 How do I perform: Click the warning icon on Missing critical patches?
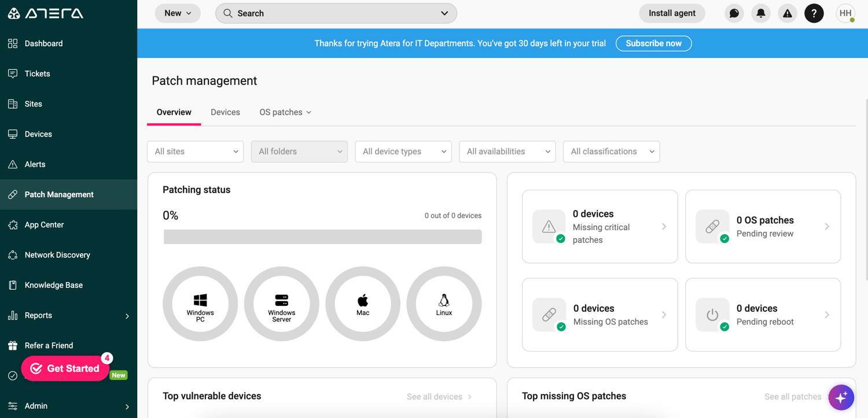pyautogui.click(x=549, y=227)
